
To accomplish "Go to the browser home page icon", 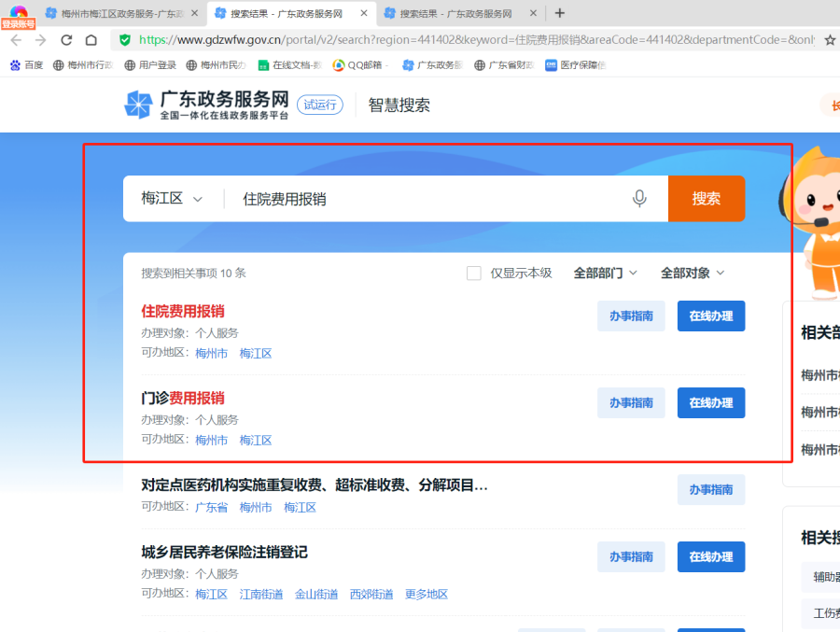I will [x=91, y=40].
